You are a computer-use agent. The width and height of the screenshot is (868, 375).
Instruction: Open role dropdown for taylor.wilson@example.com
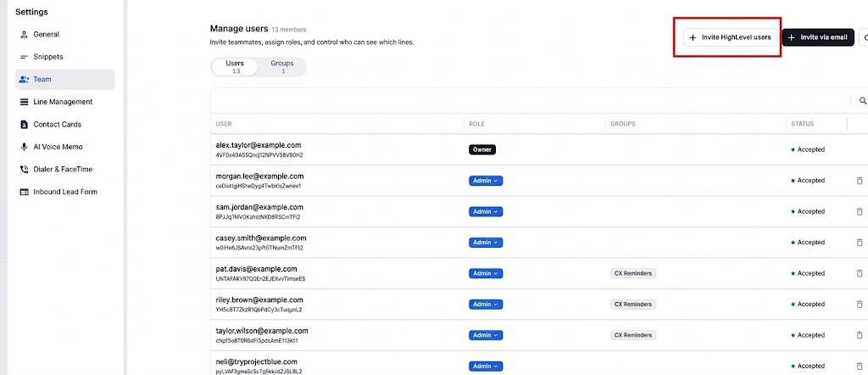click(486, 335)
